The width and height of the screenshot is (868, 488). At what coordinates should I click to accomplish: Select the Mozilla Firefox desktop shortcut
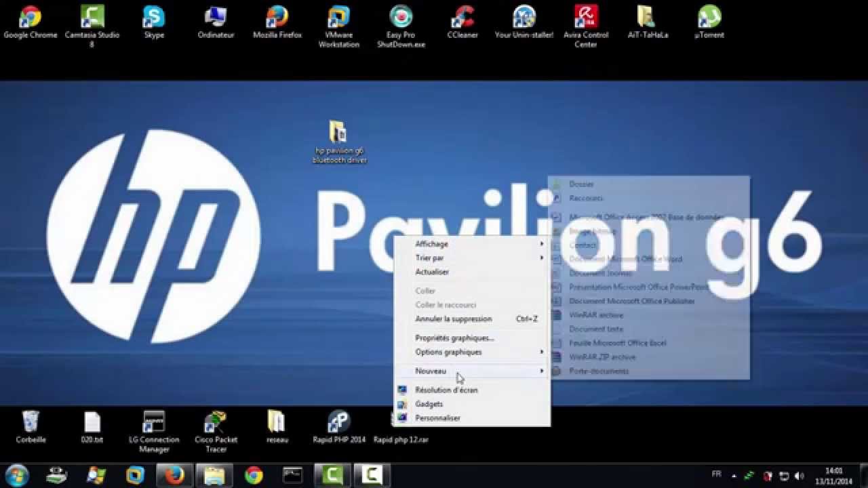click(x=277, y=22)
